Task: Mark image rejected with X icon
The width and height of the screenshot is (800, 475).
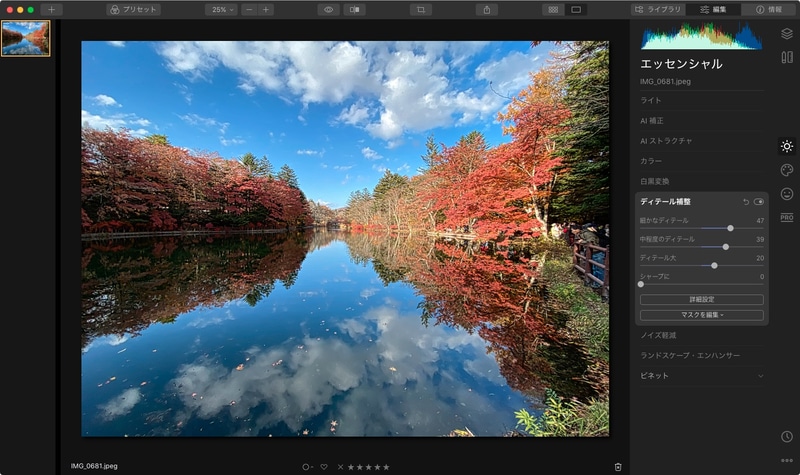Action: [x=340, y=467]
